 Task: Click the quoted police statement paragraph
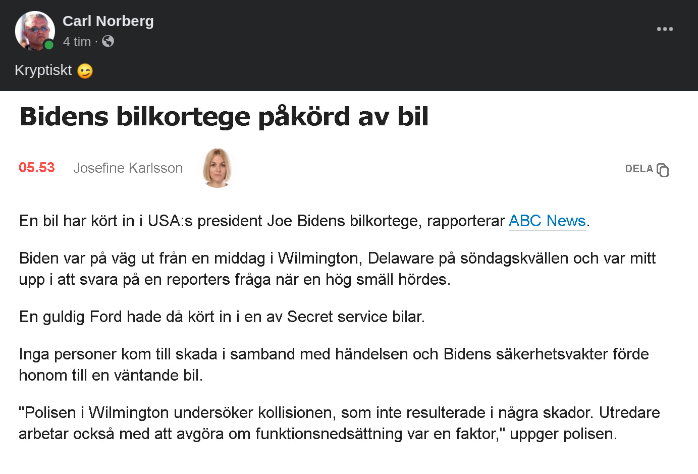pyautogui.click(x=340, y=423)
